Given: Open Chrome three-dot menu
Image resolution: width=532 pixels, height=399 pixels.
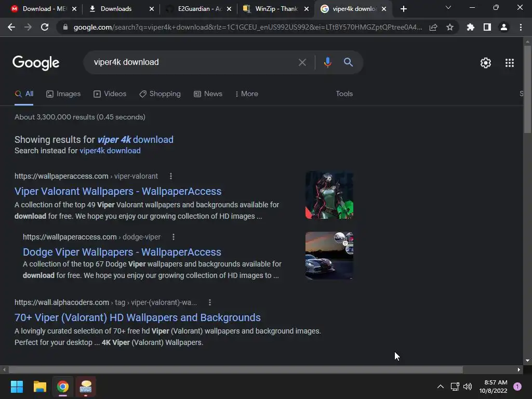Looking at the screenshot, I should click(x=521, y=27).
